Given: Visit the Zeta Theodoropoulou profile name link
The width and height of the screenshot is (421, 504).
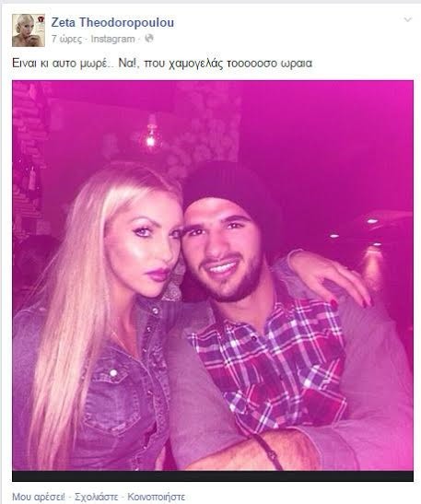Looking at the screenshot, I should click(x=112, y=22).
